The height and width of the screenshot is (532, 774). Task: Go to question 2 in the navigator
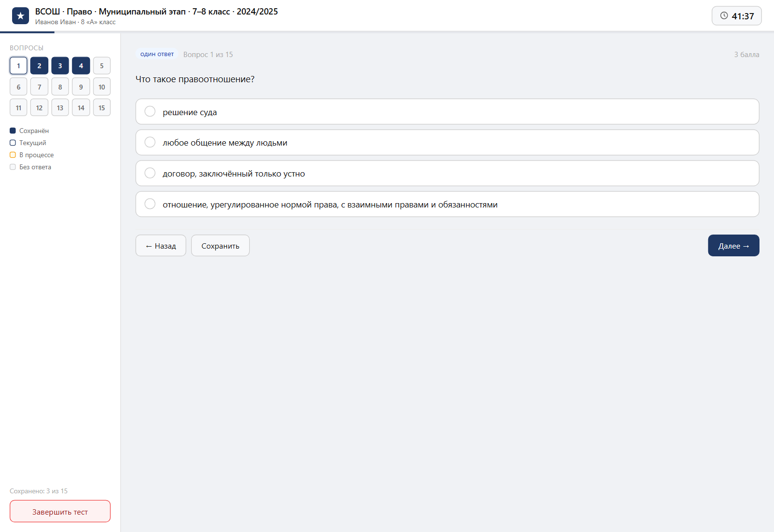(x=39, y=66)
